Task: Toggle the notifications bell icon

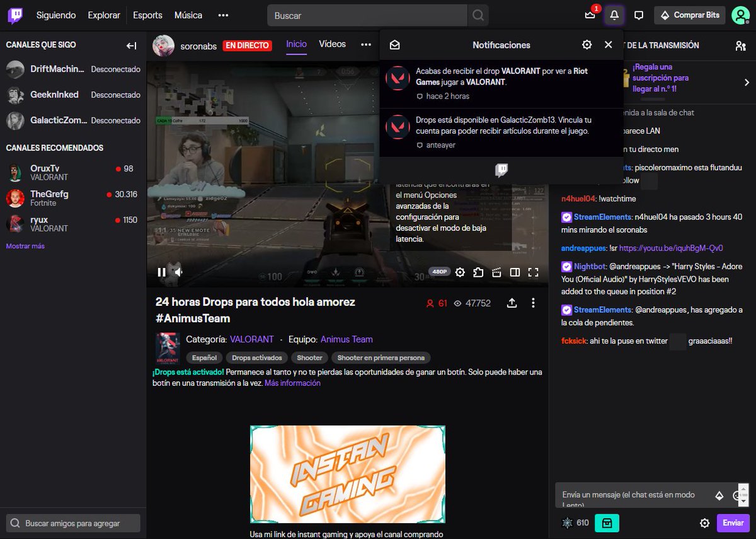Action: tap(614, 15)
